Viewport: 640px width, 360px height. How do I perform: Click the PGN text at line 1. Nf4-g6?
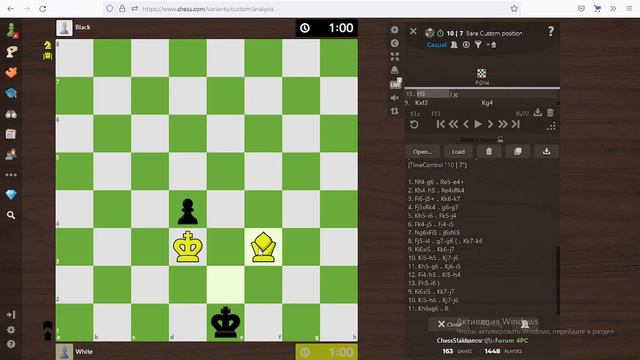tap(436, 182)
